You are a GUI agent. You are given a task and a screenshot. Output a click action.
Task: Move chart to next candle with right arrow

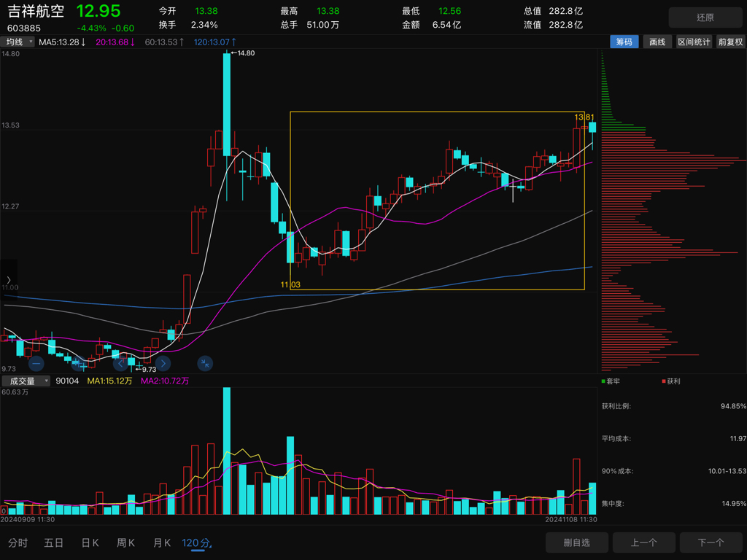(x=163, y=364)
